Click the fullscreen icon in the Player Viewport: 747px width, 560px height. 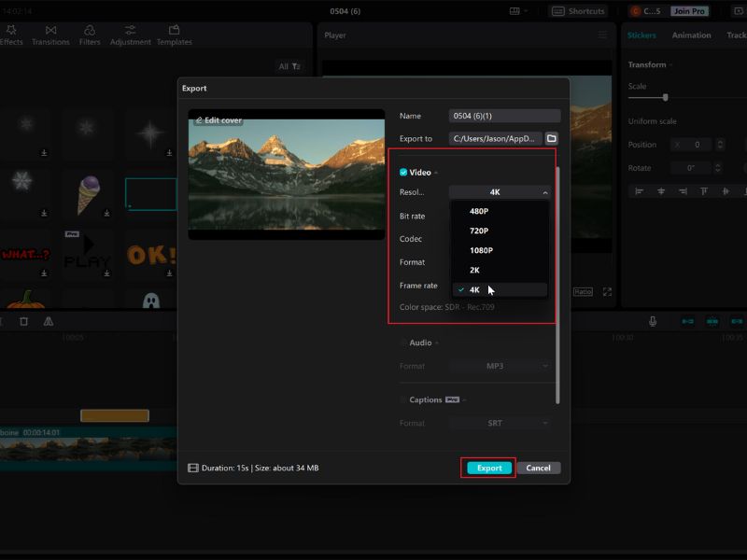607,291
